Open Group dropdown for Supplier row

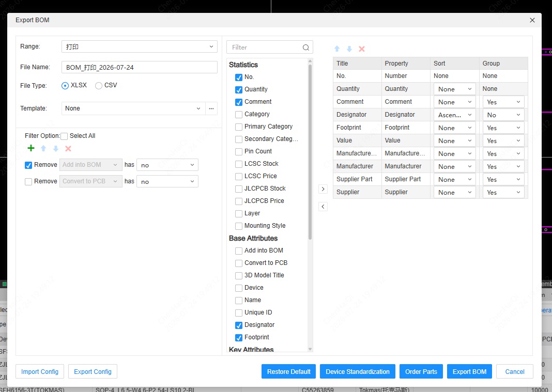click(x=503, y=193)
